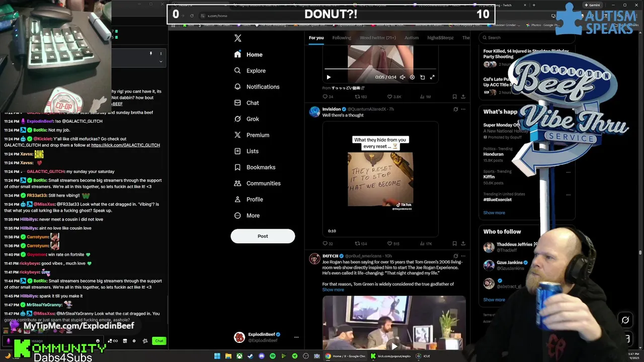The height and width of the screenshot is (362, 644).
Task: Open Lists page
Action: coord(247,151)
